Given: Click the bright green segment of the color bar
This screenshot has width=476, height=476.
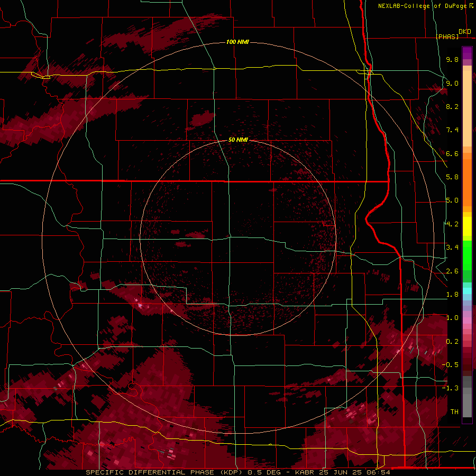Looking at the screenshot, I should pos(467,255).
